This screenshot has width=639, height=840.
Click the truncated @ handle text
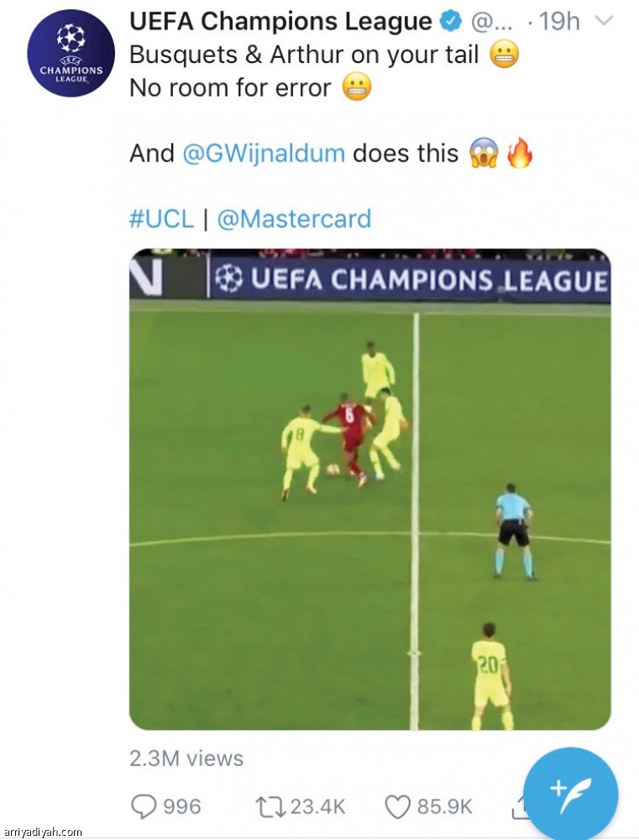pos(491,22)
